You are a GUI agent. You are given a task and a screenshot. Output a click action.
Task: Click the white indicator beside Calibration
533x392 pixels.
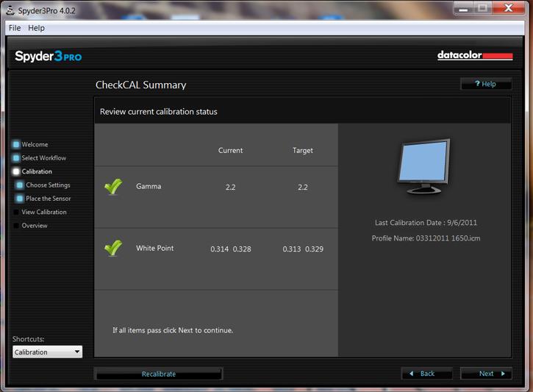(x=16, y=171)
